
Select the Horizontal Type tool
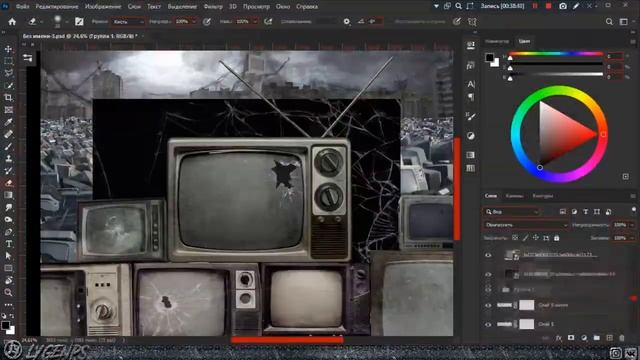point(8,244)
